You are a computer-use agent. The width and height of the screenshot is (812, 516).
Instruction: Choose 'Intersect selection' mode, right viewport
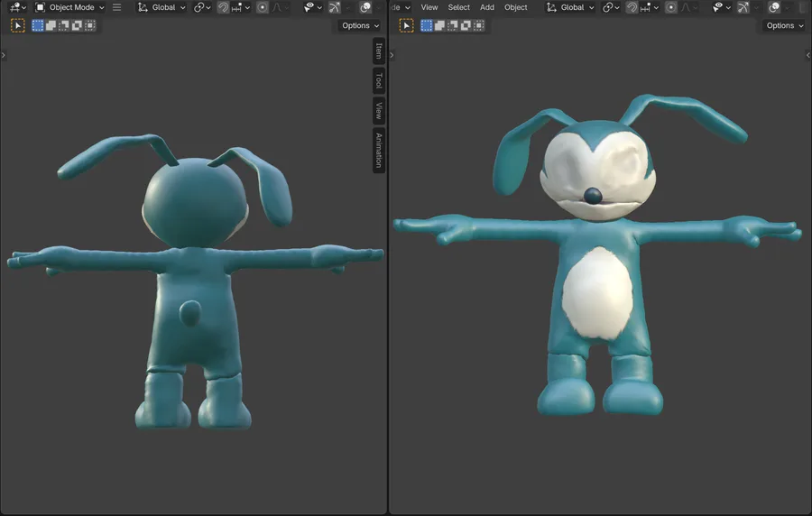tap(478, 25)
